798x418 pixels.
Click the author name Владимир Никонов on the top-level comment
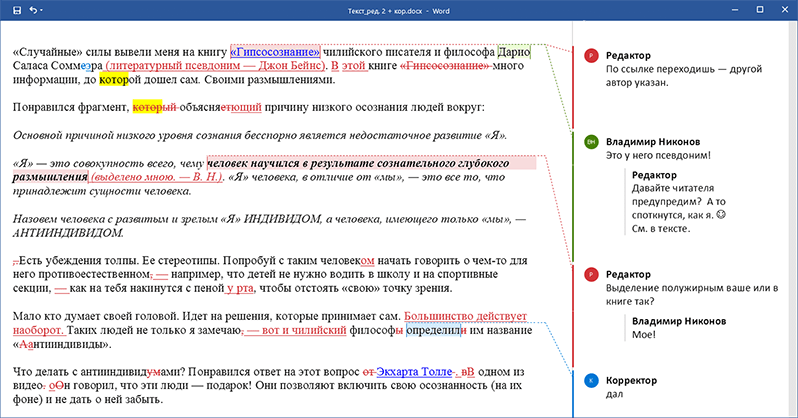click(x=653, y=142)
